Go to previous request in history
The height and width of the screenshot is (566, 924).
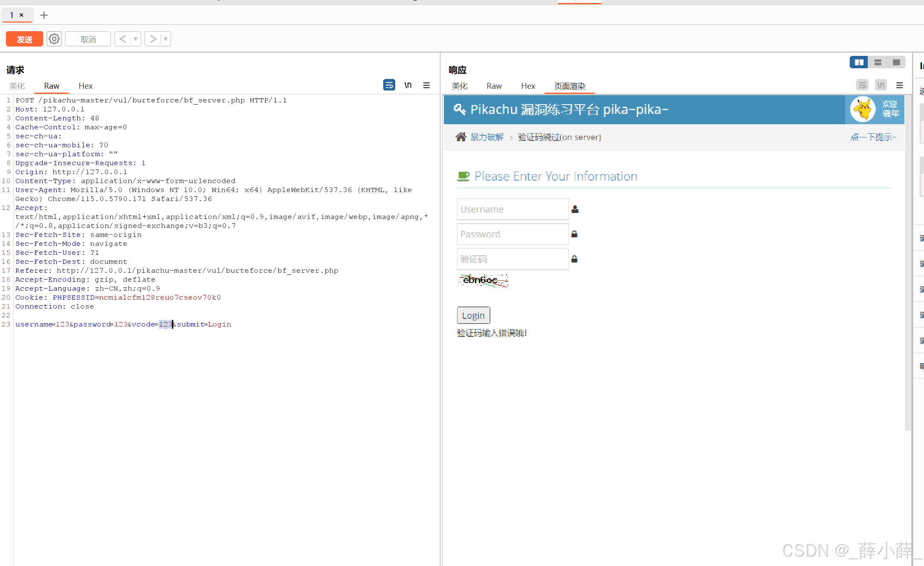123,39
